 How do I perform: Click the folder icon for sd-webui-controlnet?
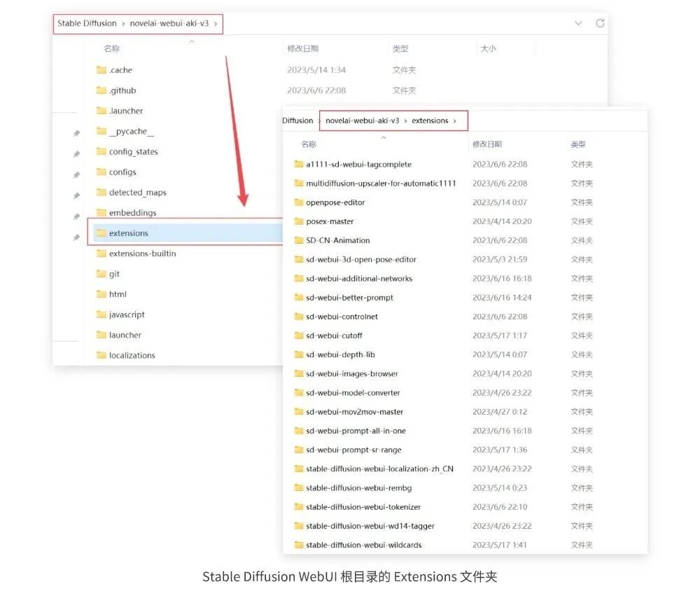coord(299,317)
